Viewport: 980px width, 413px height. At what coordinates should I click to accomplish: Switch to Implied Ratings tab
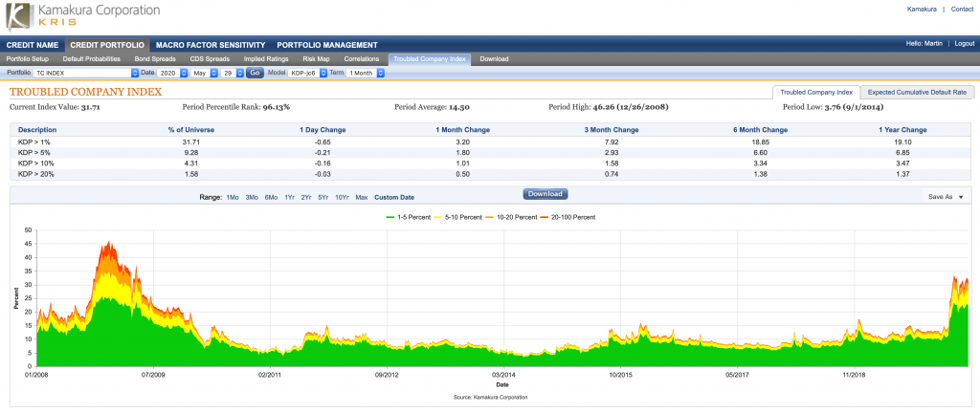click(266, 58)
